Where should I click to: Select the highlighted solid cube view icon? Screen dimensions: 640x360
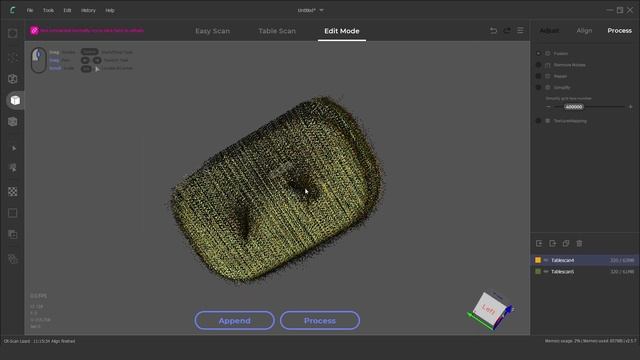coord(15,100)
